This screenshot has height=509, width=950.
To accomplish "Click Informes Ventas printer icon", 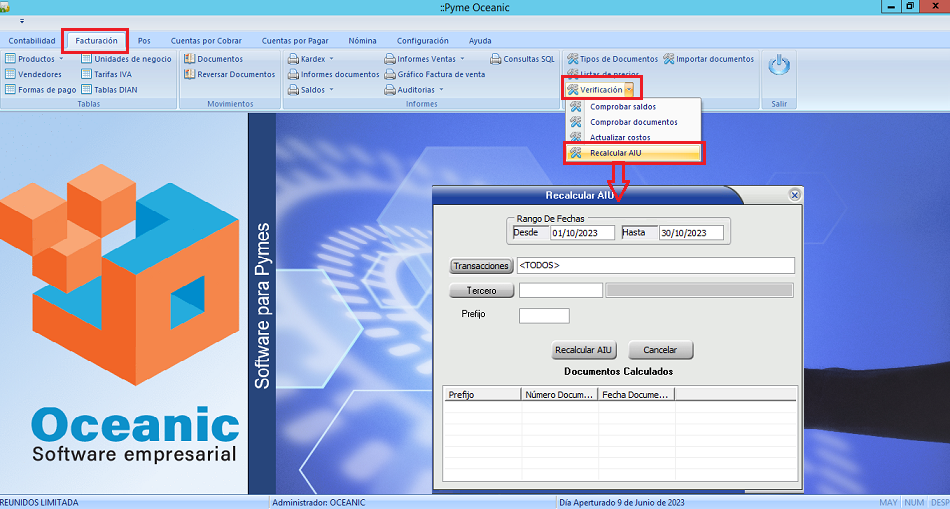I will click(x=390, y=59).
